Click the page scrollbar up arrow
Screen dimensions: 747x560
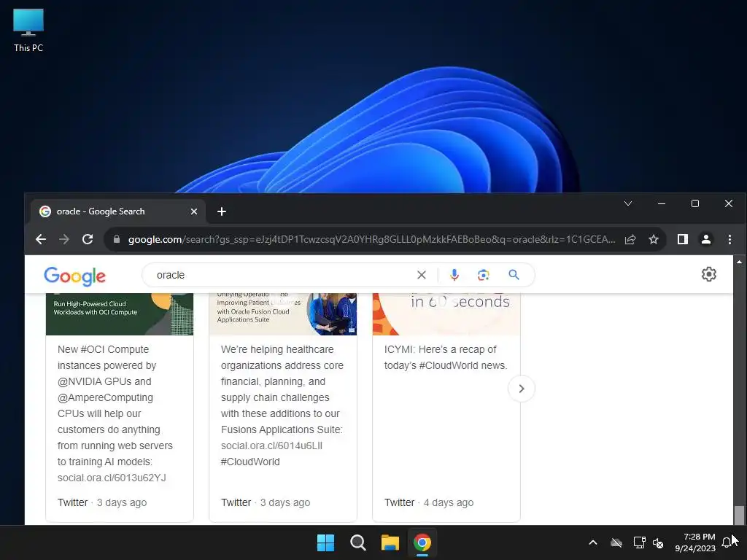[x=739, y=262]
